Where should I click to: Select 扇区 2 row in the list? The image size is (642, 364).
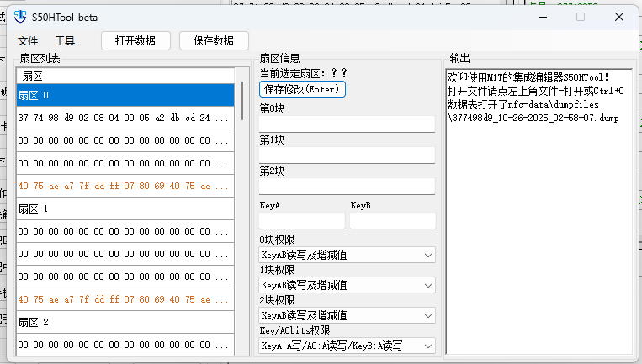pos(125,322)
